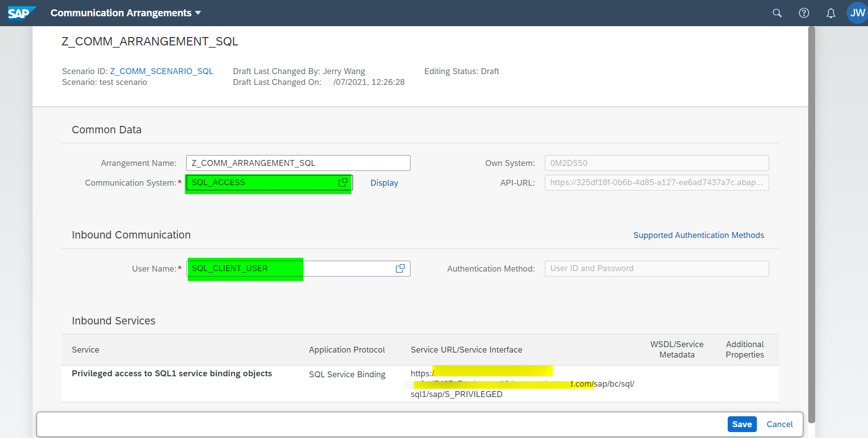Select 'Privileged access to SQL1 service binding objects' row
868x438 pixels.
(420, 384)
